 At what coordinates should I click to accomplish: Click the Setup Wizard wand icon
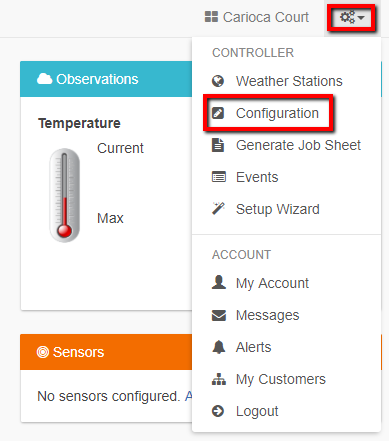(218, 209)
